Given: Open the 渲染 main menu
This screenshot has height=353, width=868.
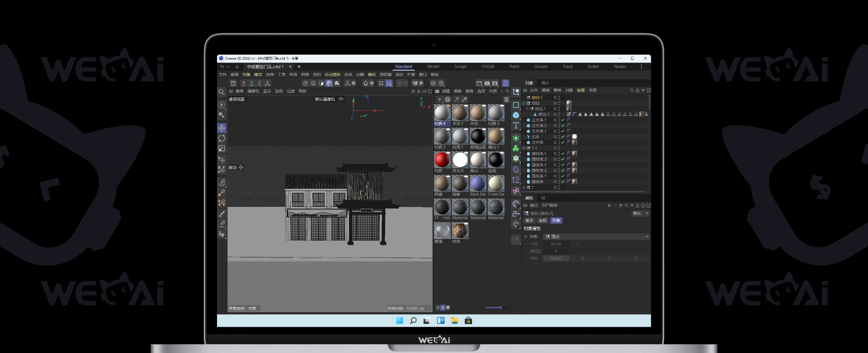Looking at the screenshot, I should pyautogui.click(x=399, y=75).
